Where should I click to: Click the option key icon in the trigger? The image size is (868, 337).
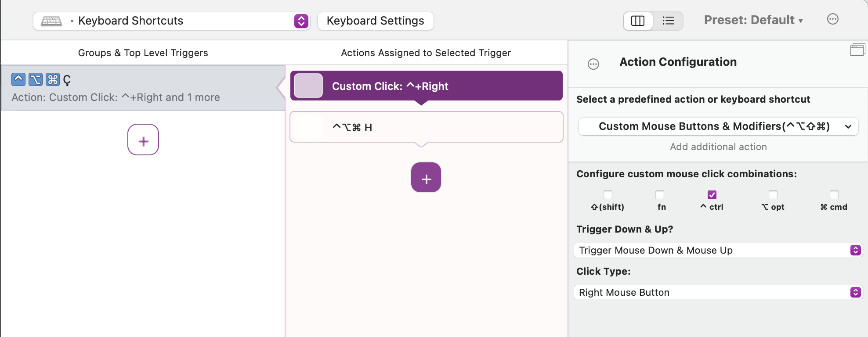(x=36, y=79)
